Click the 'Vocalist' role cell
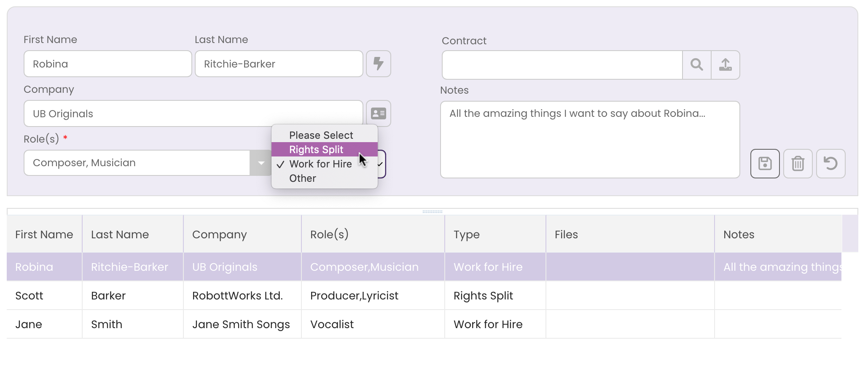868x372 pixels. (373, 324)
